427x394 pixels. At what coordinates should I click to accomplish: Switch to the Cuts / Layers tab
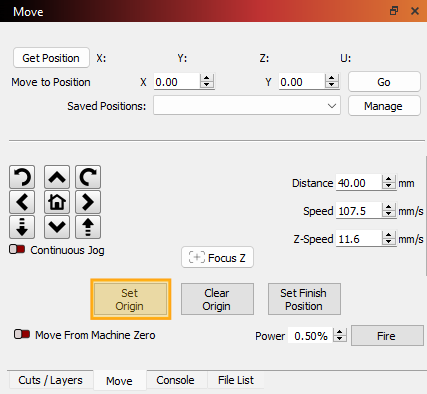pyautogui.click(x=50, y=380)
